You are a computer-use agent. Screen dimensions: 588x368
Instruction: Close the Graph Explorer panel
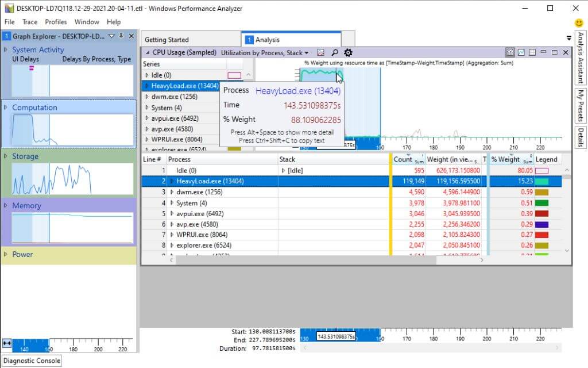[x=131, y=36]
